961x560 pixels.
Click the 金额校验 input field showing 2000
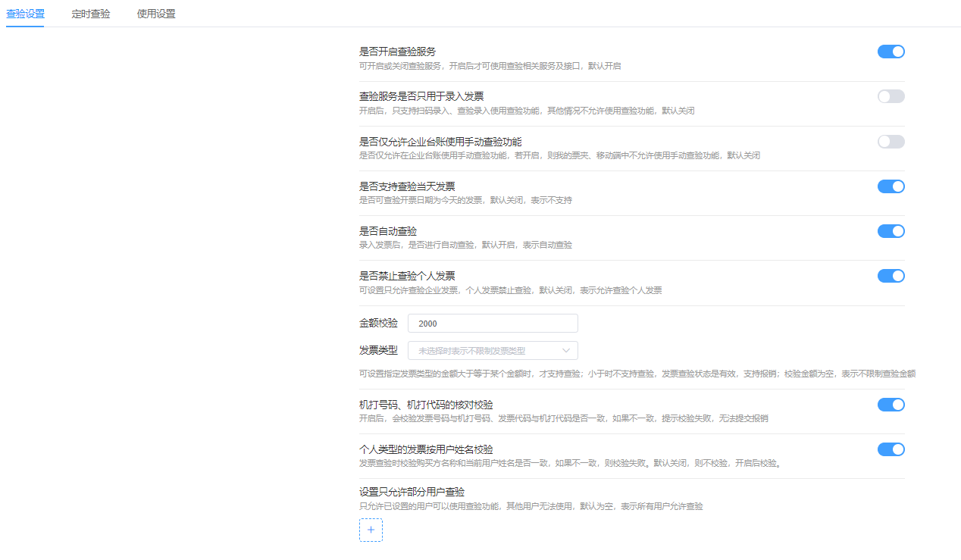[493, 324]
